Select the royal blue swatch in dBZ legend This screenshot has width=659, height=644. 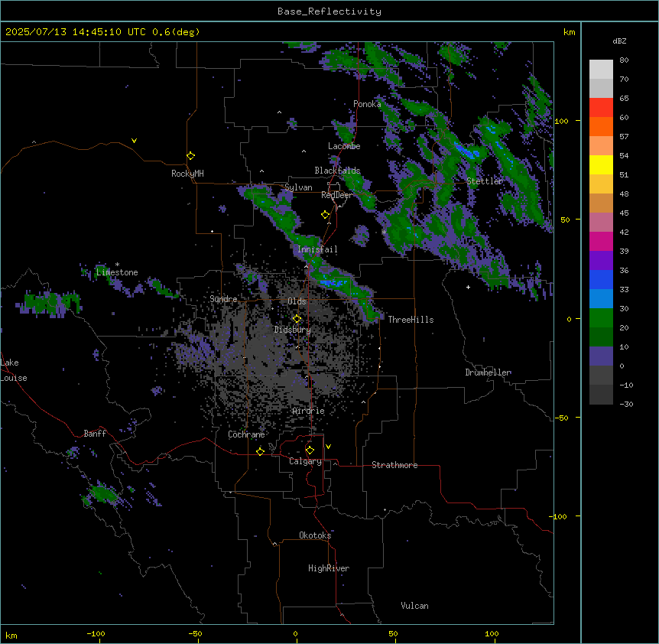pos(601,279)
